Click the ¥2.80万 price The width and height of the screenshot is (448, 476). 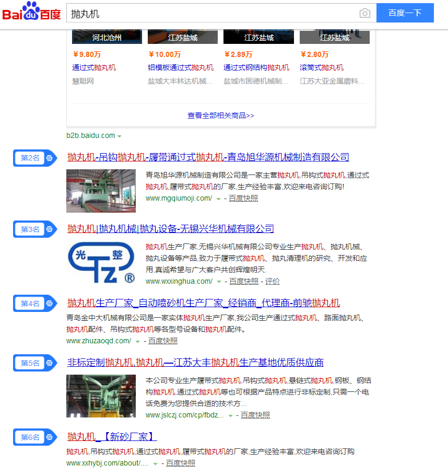(x=314, y=54)
